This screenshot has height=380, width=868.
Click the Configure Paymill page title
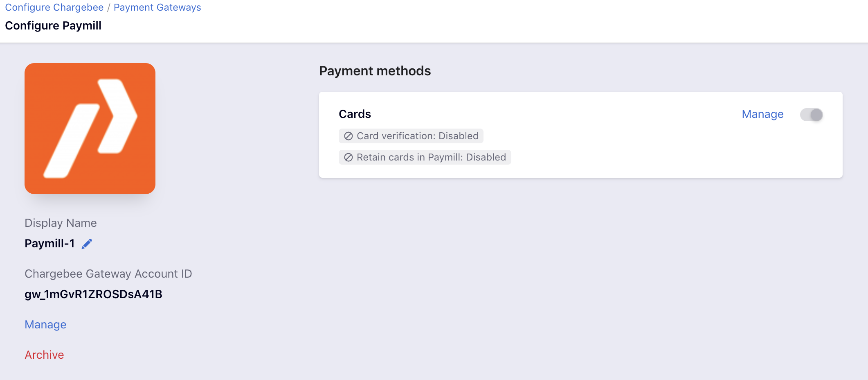coord(53,25)
